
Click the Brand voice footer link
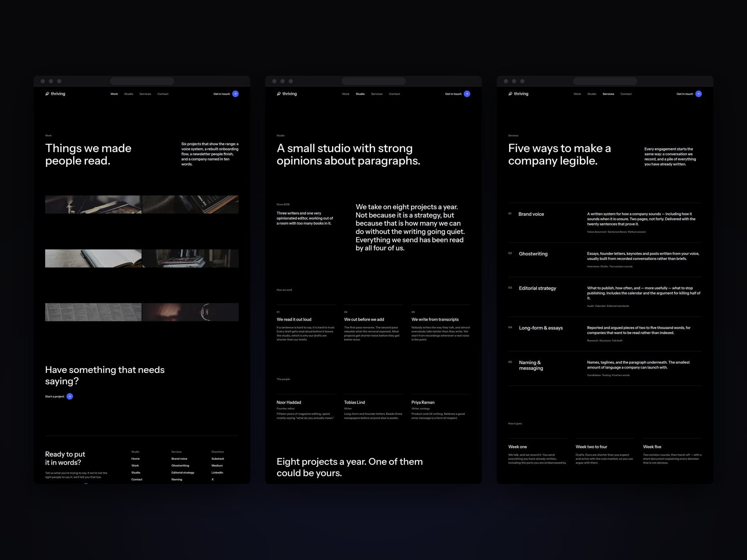[x=179, y=459]
